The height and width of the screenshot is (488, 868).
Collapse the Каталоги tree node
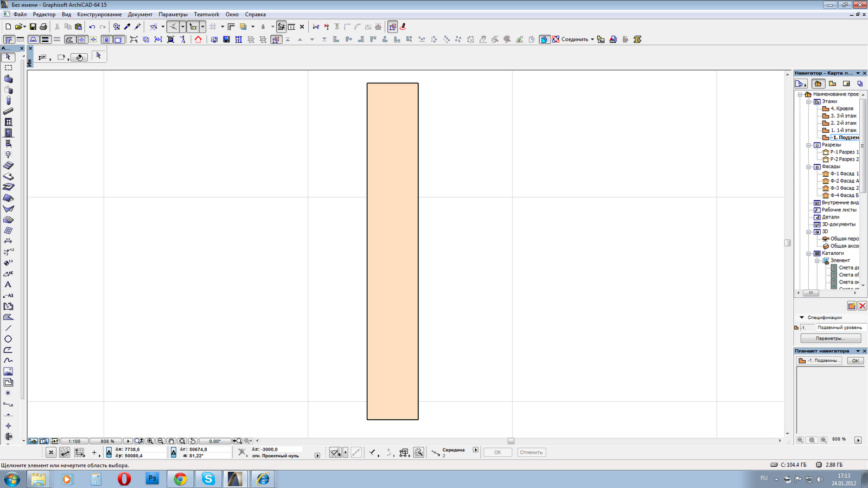pyautogui.click(x=808, y=253)
